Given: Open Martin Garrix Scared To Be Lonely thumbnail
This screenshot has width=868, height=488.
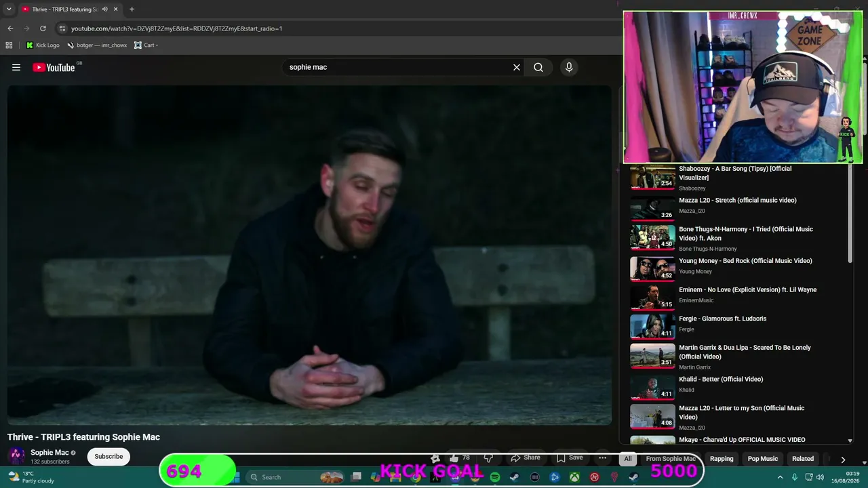Looking at the screenshot, I should coord(652,357).
